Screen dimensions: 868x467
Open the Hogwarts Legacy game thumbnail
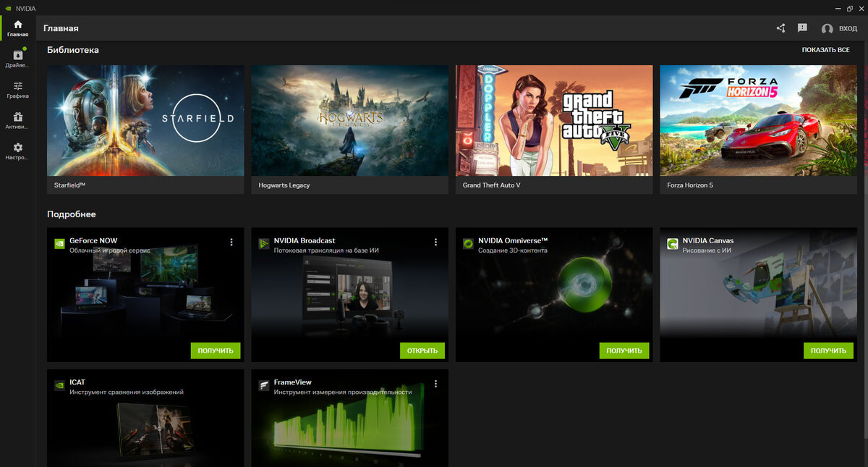[349, 120]
